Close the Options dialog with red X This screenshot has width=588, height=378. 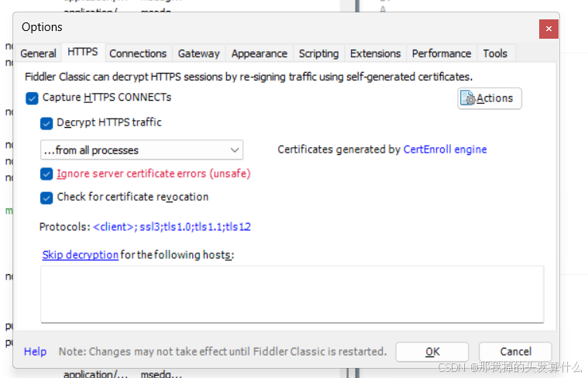coord(548,29)
